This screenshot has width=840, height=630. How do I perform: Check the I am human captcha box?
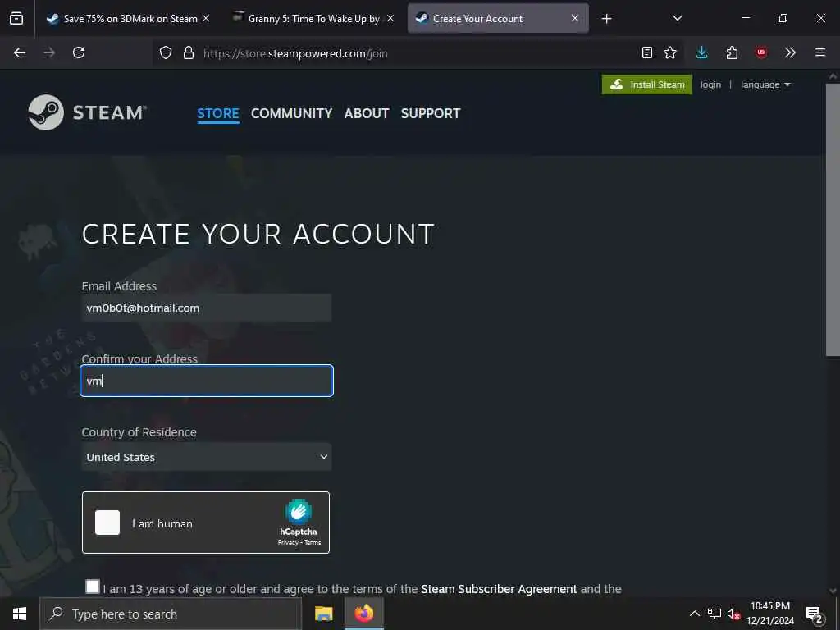pos(107,523)
